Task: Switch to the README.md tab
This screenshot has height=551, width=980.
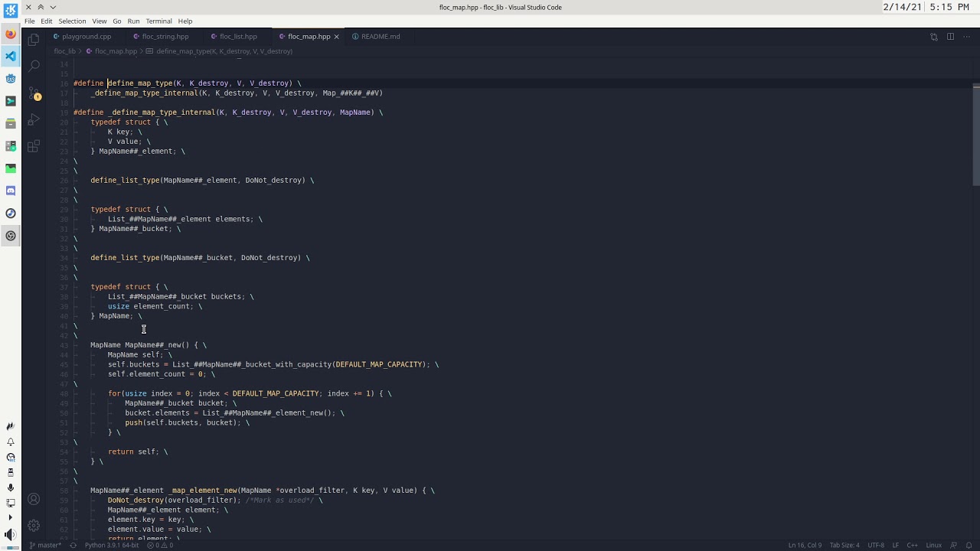Action: point(381,37)
